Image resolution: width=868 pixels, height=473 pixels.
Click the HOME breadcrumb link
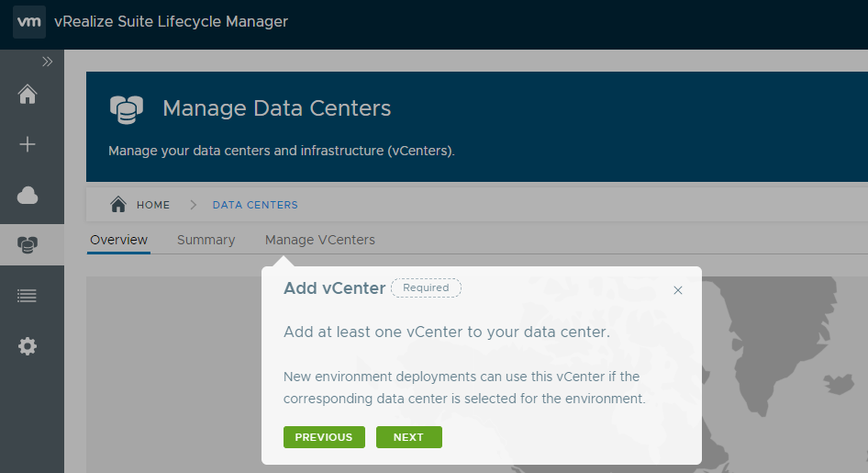click(x=153, y=205)
